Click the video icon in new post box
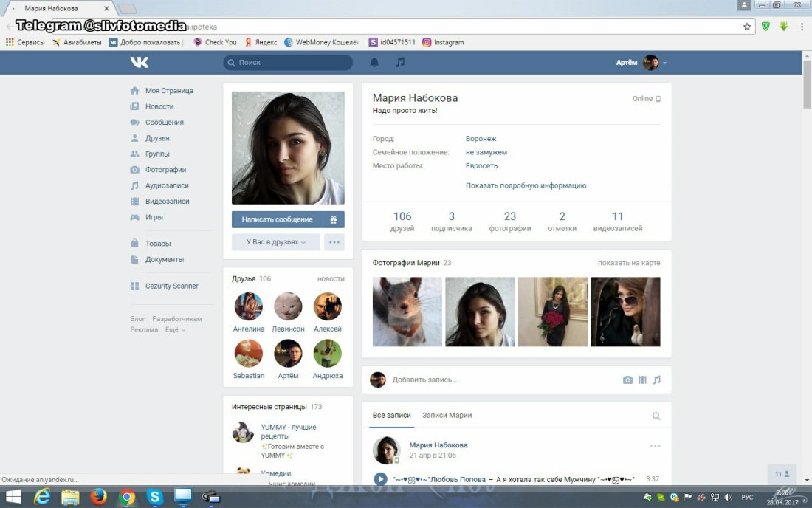The image size is (812, 508). tap(642, 380)
